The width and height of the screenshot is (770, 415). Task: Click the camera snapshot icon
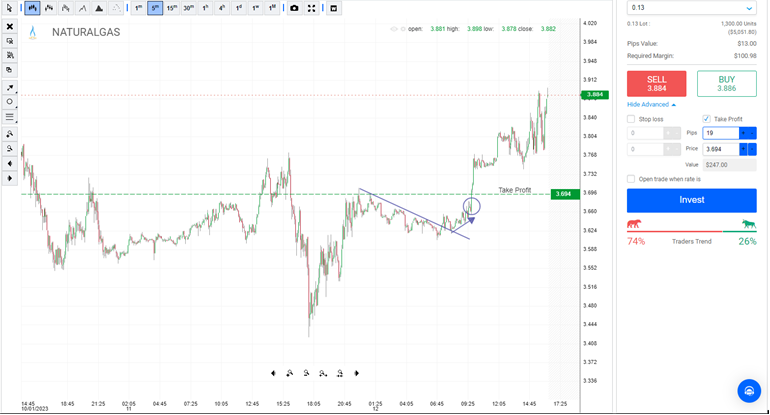294,8
